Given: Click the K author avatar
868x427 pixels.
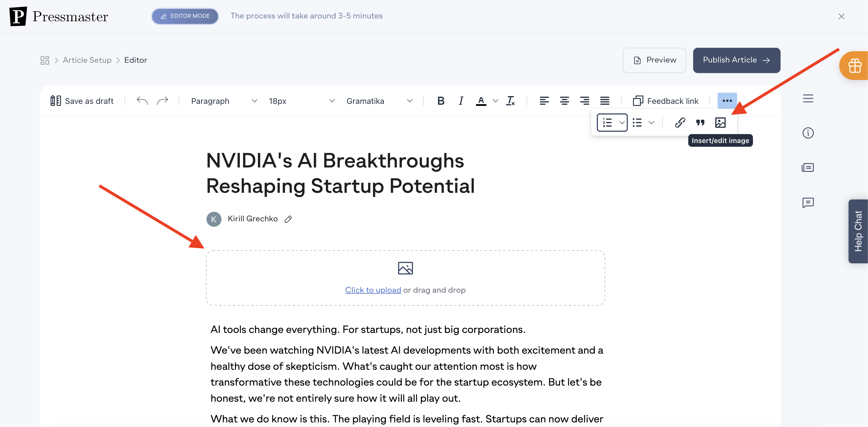Looking at the screenshot, I should (214, 219).
